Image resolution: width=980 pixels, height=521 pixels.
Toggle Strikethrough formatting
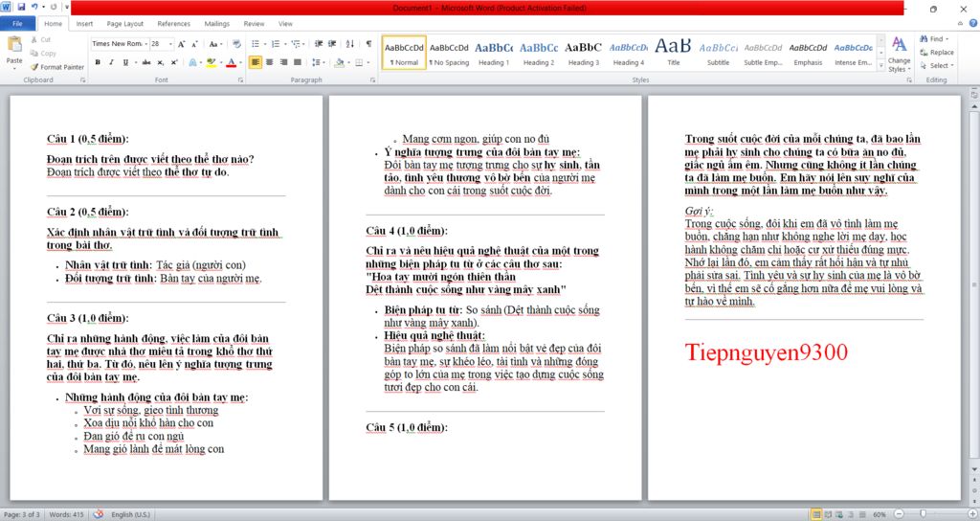click(146, 62)
